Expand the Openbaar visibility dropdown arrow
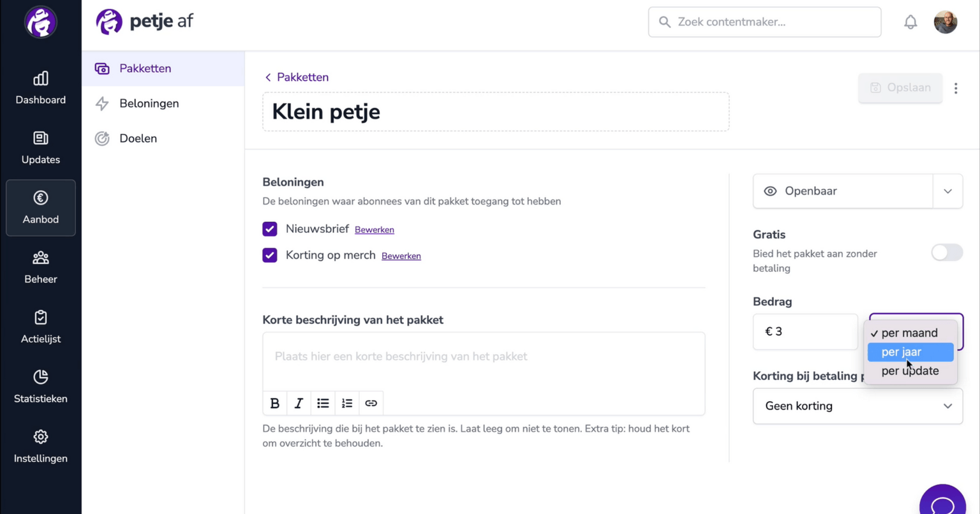The width and height of the screenshot is (980, 514). [947, 191]
